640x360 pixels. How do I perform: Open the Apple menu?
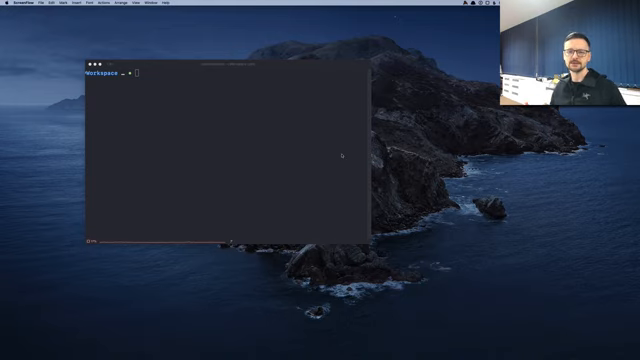(x=7, y=2)
